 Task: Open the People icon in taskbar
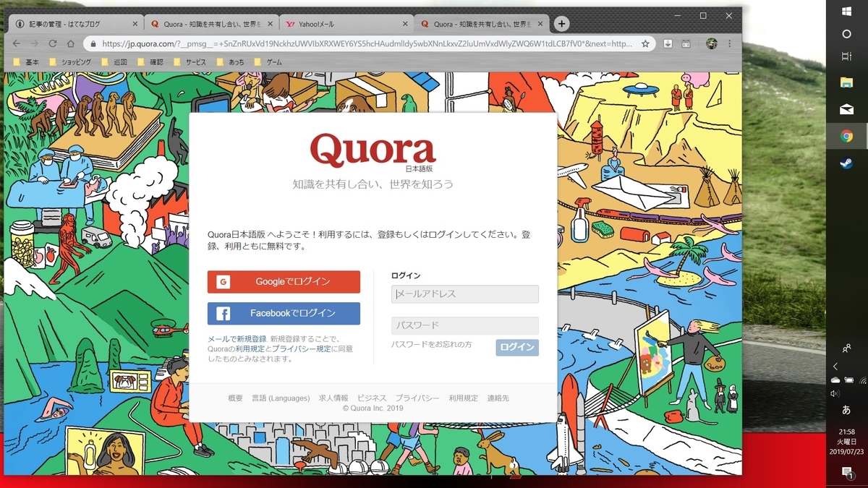846,349
